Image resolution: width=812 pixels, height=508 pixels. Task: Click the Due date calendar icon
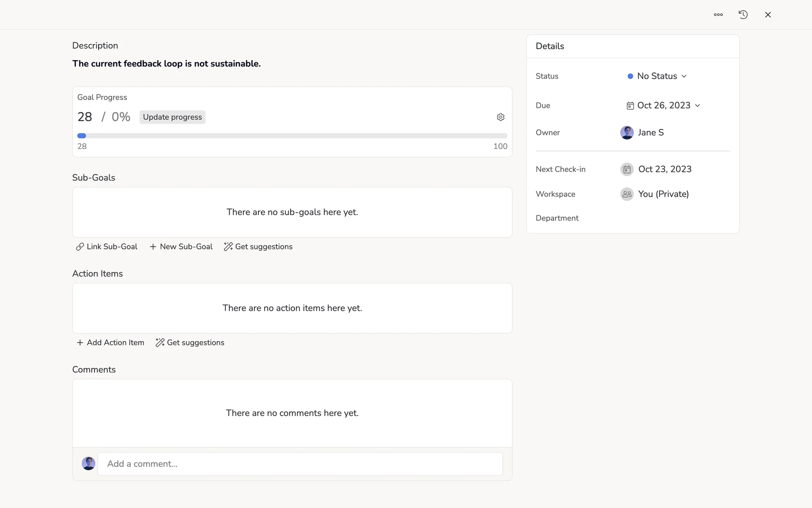click(x=630, y=106)
